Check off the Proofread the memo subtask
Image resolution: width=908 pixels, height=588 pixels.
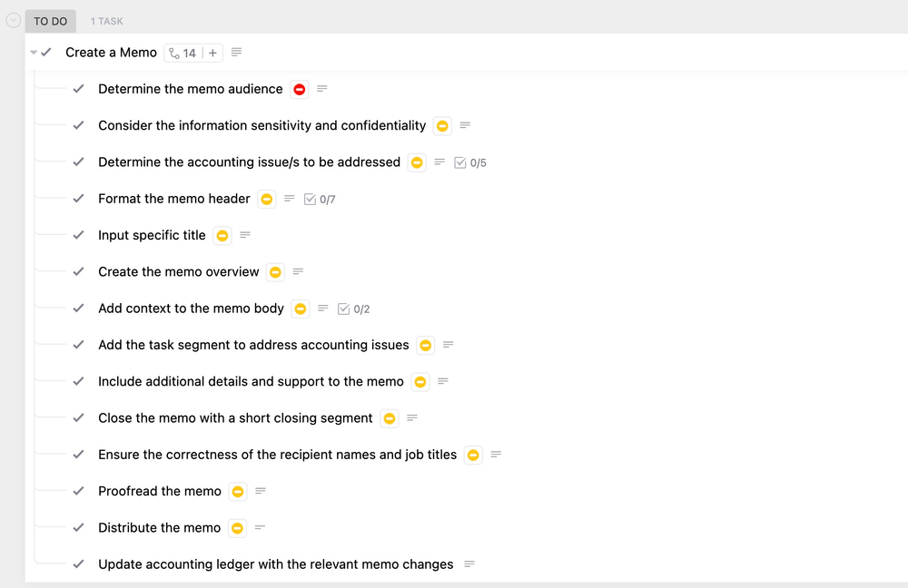pos(79,491)
